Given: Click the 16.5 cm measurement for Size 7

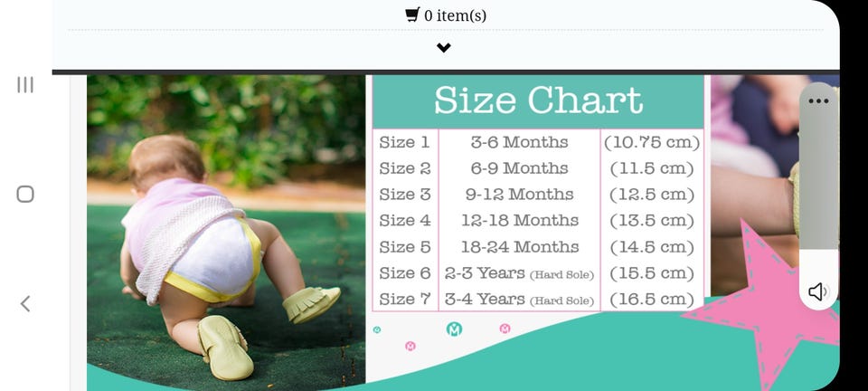Looking at the screenshot, I should (652, 300).
